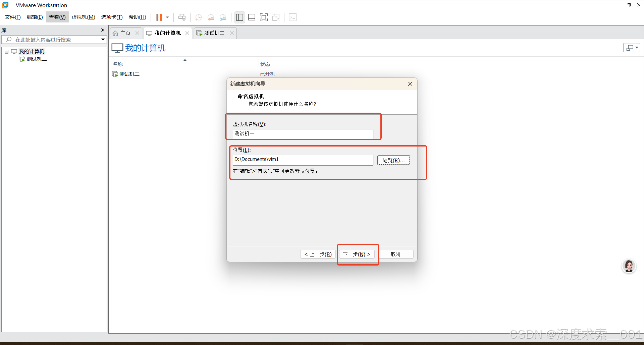The width and height of the screenshot is (644, 345).
Task: Open the 编辑(E) menu
Action: (x=35, y=17)
